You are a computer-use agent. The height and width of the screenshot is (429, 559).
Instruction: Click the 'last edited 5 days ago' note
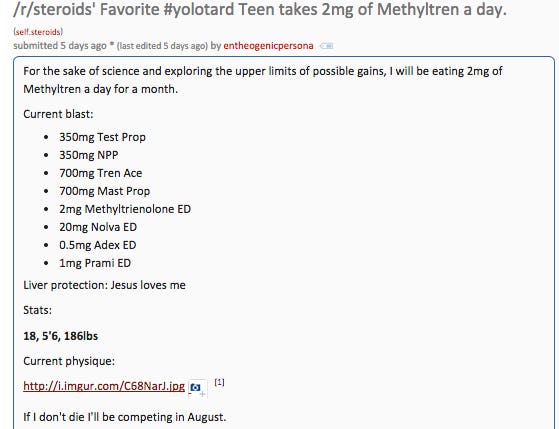162,46
